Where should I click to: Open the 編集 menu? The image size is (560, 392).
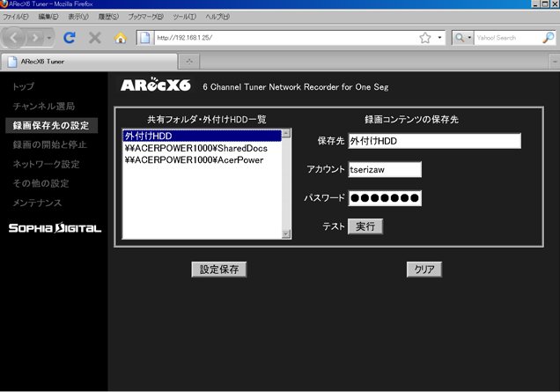coord(48,17)
